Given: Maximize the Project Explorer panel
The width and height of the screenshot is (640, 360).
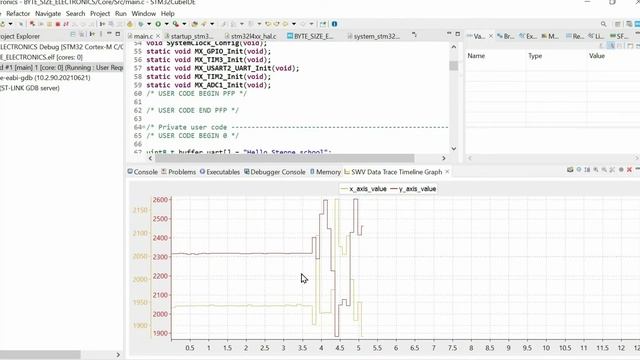Looking at the screenshot, I should point(118,34).
